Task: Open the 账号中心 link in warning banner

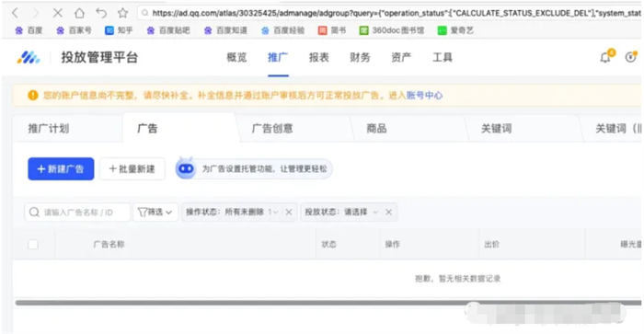Action: point(424,96)
